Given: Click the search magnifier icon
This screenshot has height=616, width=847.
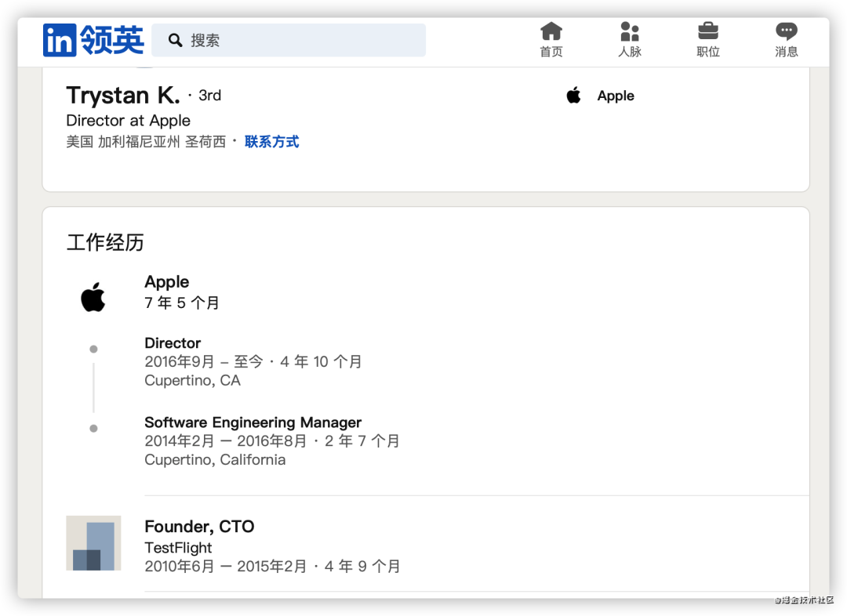Looking at the screenshot, I should coord(175,40).
